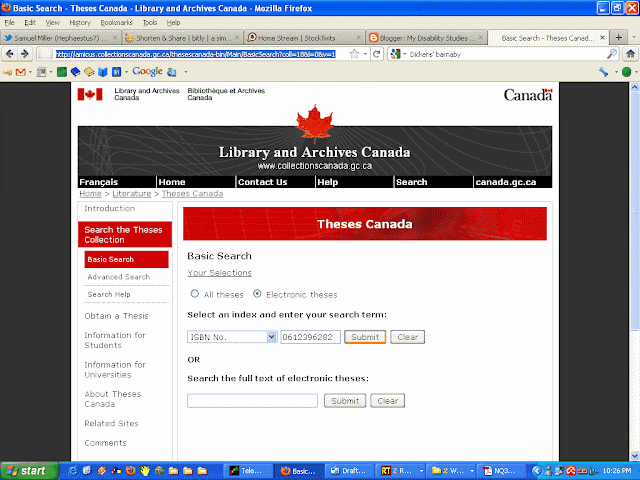
Task: Open the wrench settings icon on the toolbar
Action: (x=603, y=72)
